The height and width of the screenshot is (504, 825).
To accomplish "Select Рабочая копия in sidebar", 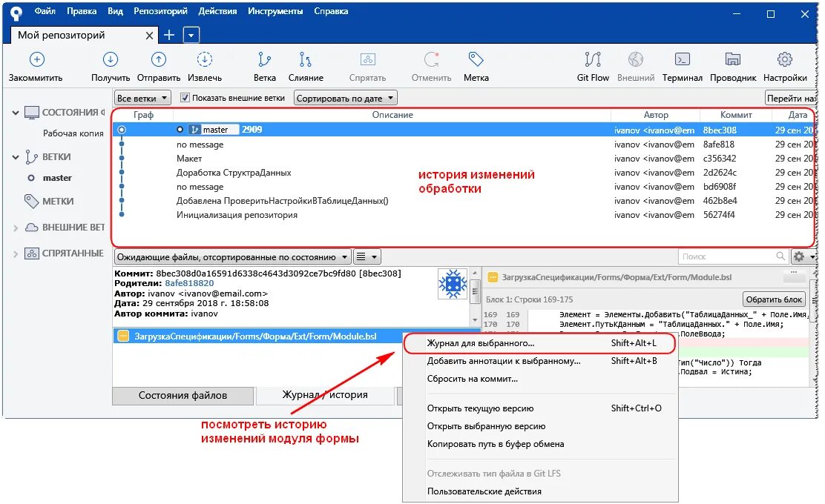I will coord(73,133).
